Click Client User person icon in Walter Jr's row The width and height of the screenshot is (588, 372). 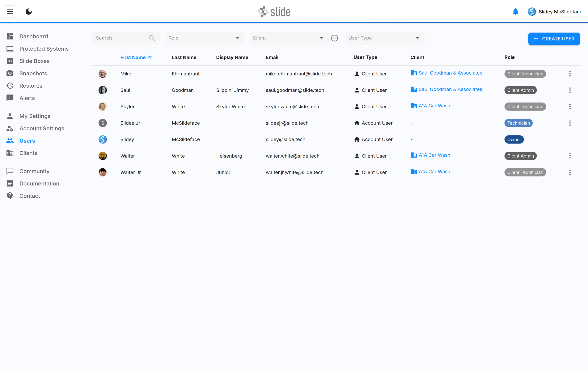click(x=356, y=172)
